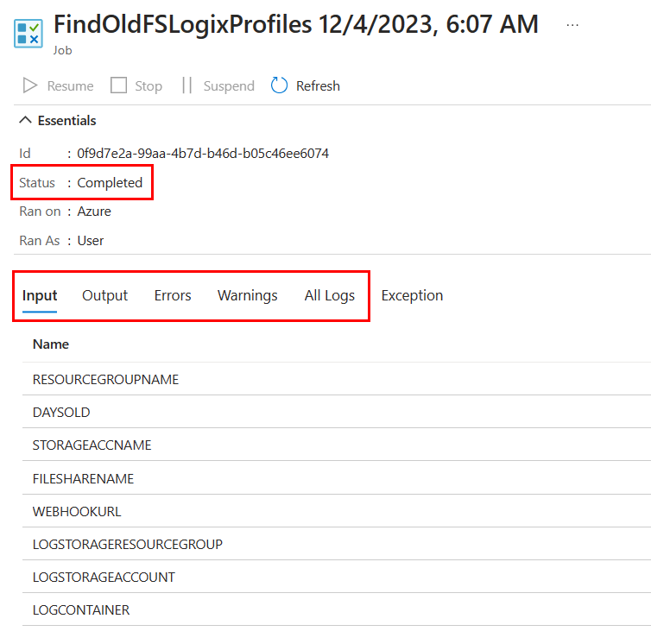This screenshot has width=651, height=644.
Task: Switch to the Output tab
Action: (104, 295)
